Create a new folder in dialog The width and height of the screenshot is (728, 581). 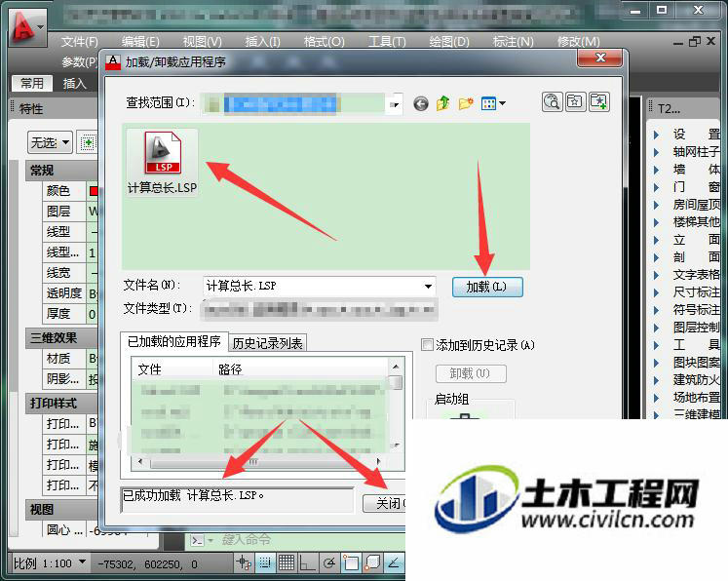pyautogui.click(x=466, y=103)
